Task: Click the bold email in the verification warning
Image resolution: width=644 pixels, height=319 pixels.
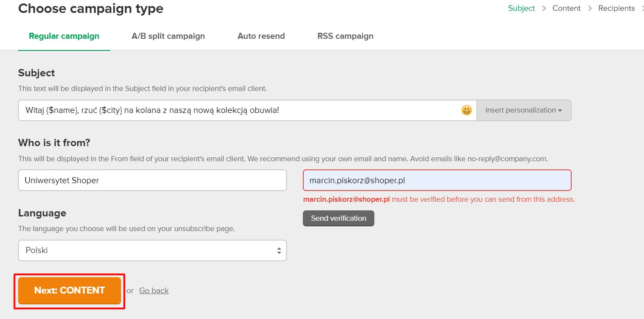Action: 346,200
